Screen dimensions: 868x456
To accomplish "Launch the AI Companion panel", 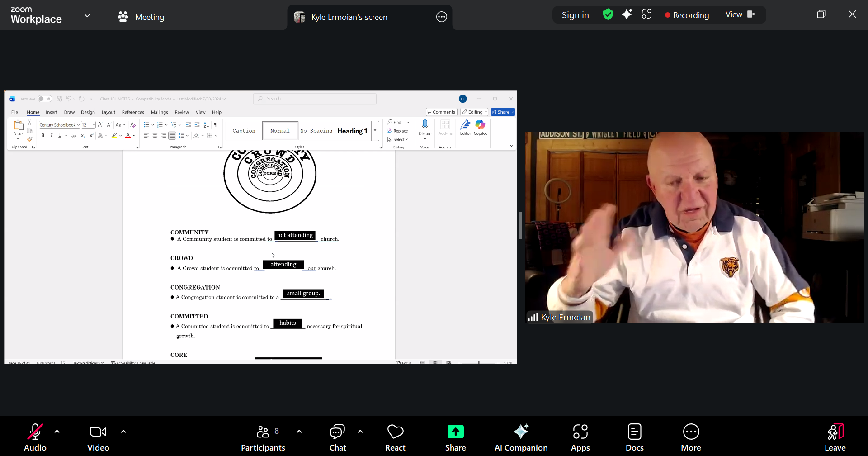I will (x=521, y=437).
